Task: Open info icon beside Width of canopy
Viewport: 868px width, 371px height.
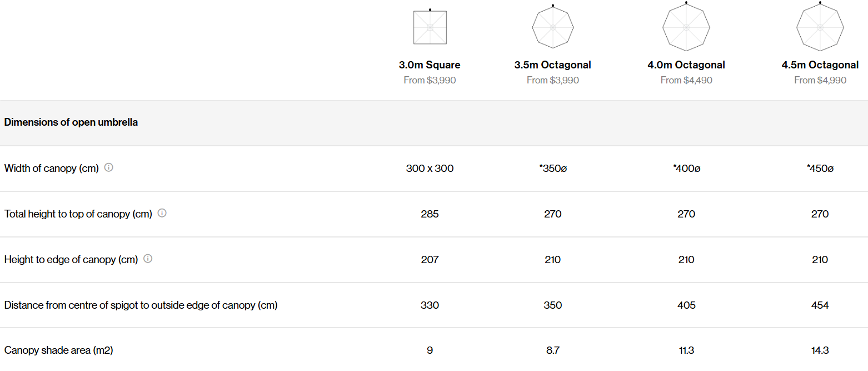Action: tap(109, 167)
